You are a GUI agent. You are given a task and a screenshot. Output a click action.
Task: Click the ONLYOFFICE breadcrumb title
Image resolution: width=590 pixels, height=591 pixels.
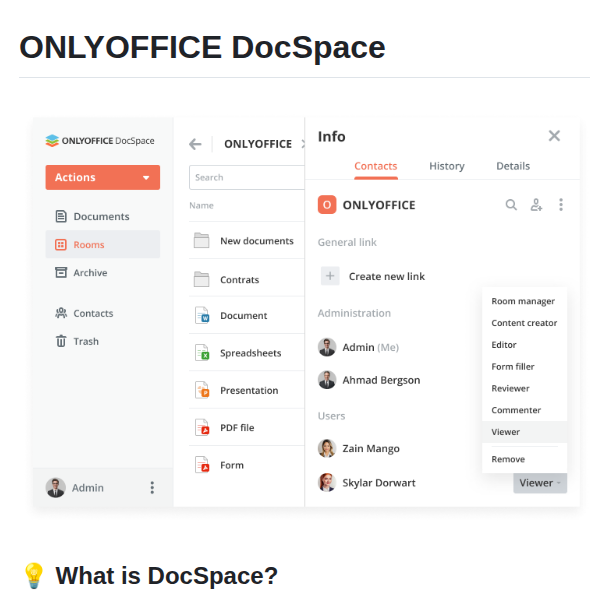pyautogui.click(x=258, y=144)
